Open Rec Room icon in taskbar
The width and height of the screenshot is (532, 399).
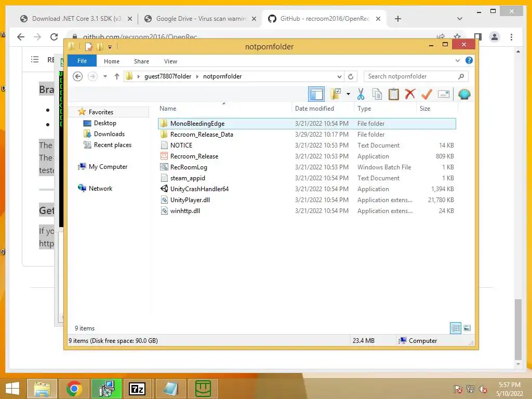[x=203, y=389]
